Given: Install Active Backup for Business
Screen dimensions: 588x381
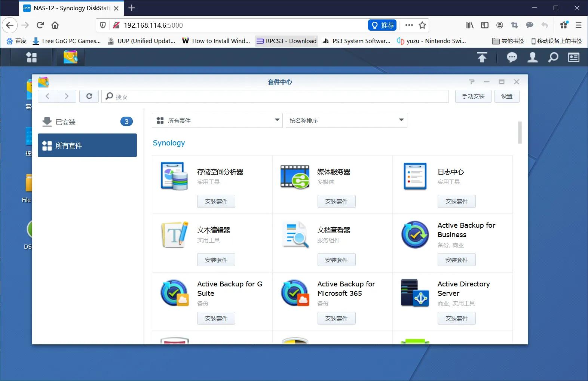Looking at the screenshot, I should (456, 260).
